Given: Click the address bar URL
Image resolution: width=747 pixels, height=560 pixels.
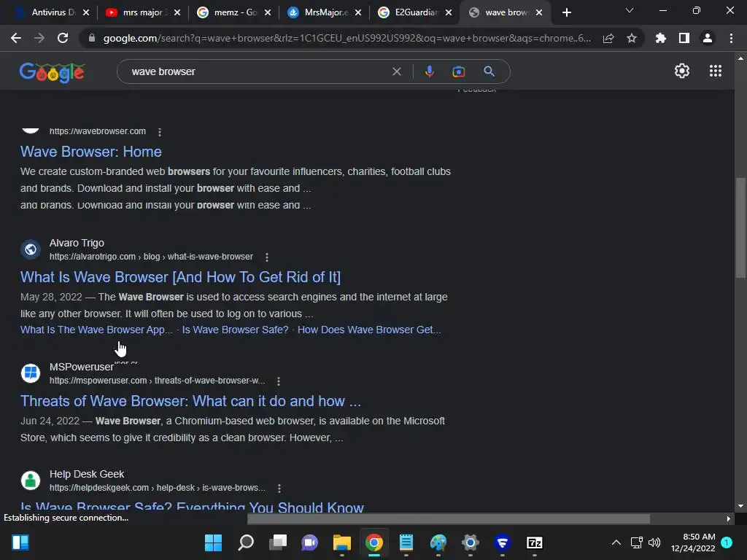Looking at the screenshot, I should coord(347,38).
